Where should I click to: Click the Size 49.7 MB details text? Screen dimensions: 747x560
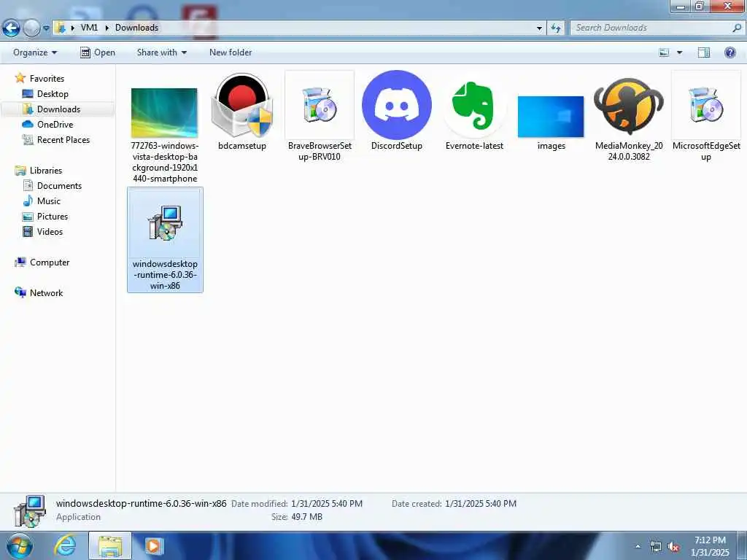point(297,517)
